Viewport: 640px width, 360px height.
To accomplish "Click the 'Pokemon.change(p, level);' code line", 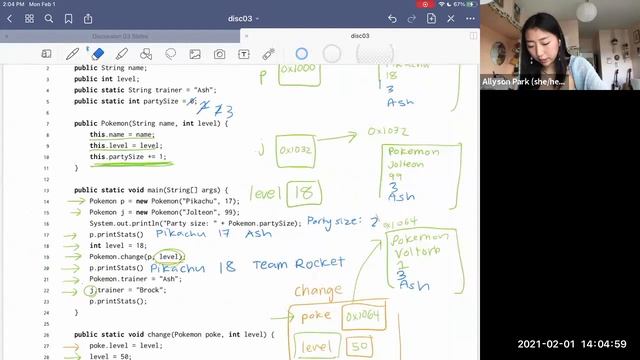I will click(137, 257).
